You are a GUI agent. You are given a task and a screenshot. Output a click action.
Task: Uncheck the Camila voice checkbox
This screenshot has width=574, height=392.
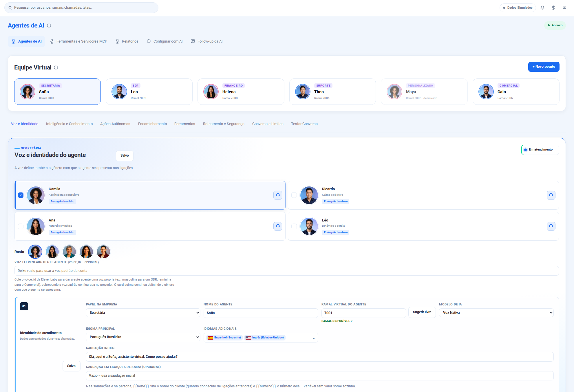(21, 195)
